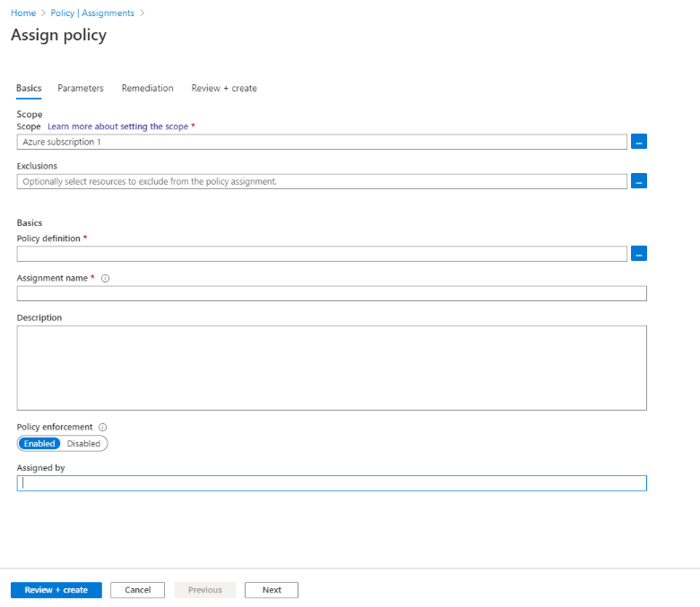Click inside the Description text area
Image resolution: width=700 pixels, height=607 pixels.
[332, 368]
